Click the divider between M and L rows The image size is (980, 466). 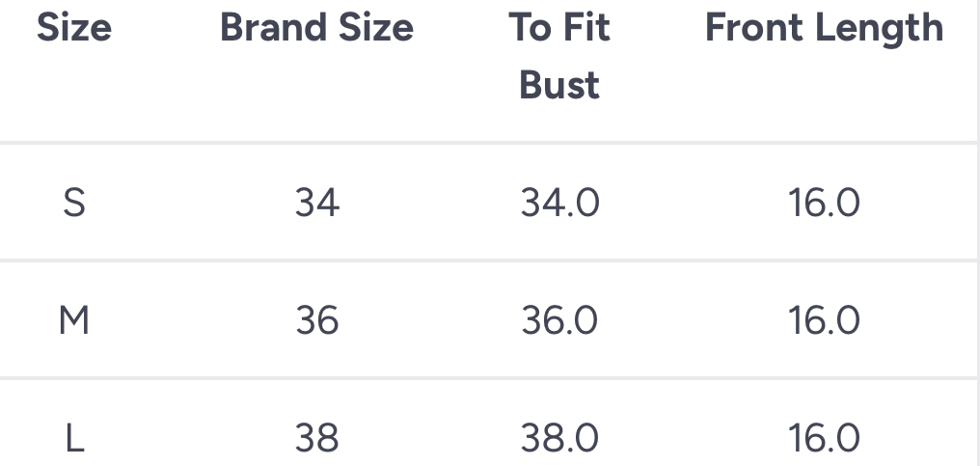point(482,378)
